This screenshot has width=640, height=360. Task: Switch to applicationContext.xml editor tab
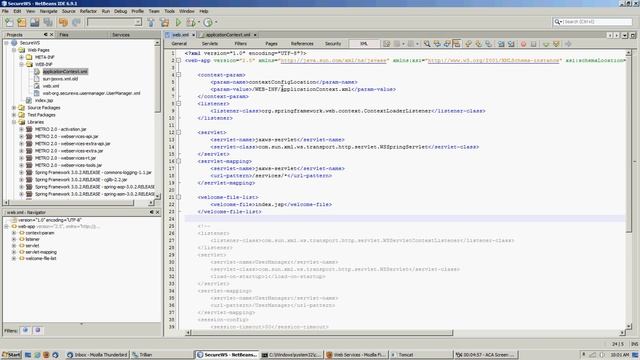pos(228,35)
